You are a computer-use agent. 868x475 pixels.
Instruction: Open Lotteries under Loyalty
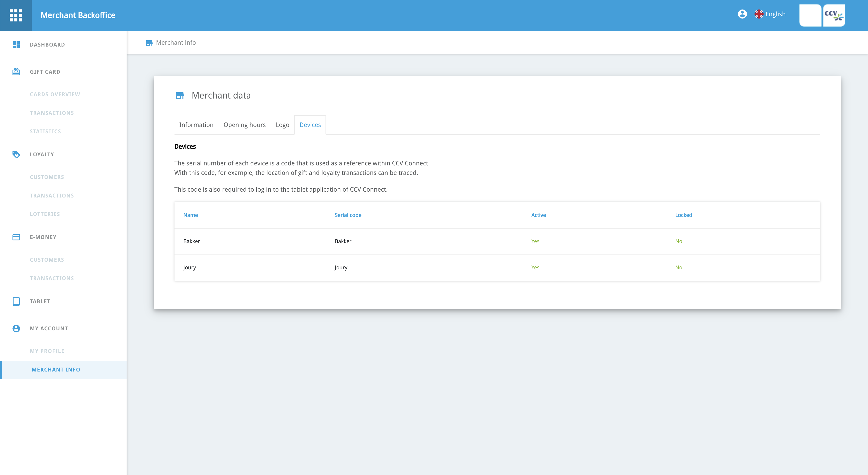point(45,214)
